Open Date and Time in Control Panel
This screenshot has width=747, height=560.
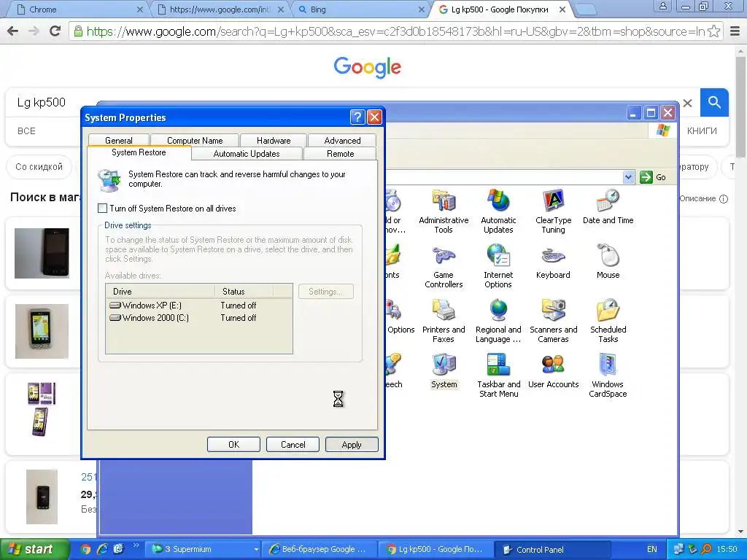tap(608, 207)
